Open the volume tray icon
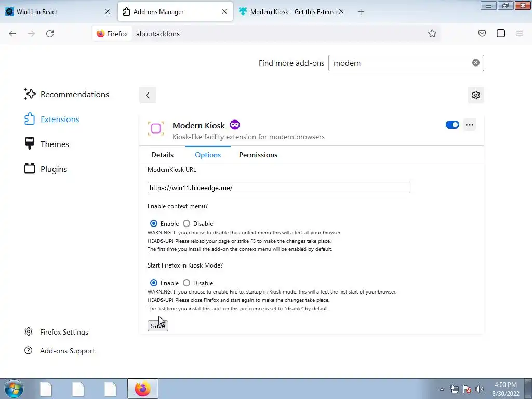 480,389
